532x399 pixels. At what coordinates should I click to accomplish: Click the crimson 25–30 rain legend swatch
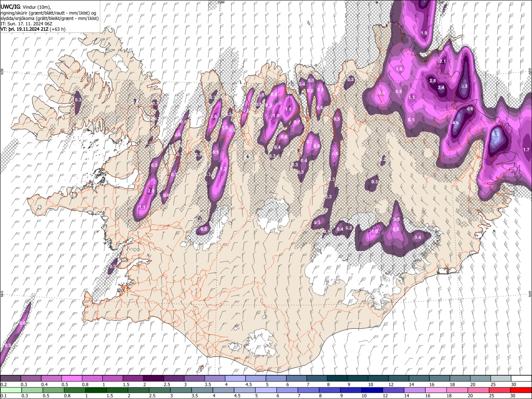click(500, 390)
